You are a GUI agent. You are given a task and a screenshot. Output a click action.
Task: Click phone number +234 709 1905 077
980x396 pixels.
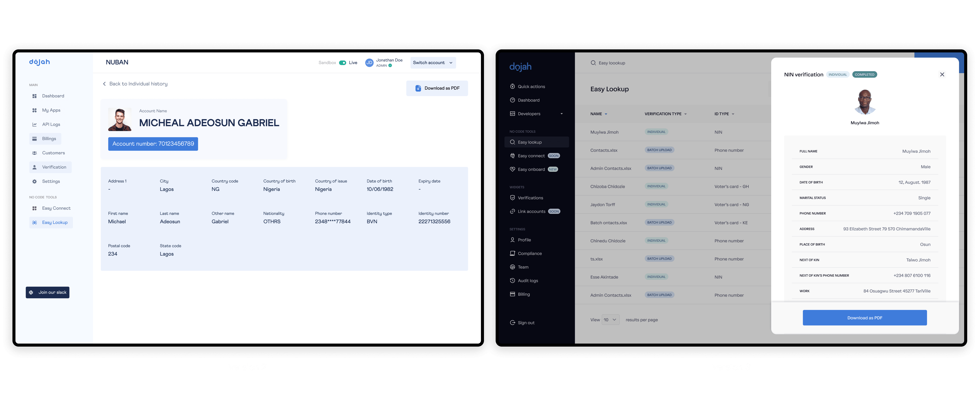(x=912, y=213)
